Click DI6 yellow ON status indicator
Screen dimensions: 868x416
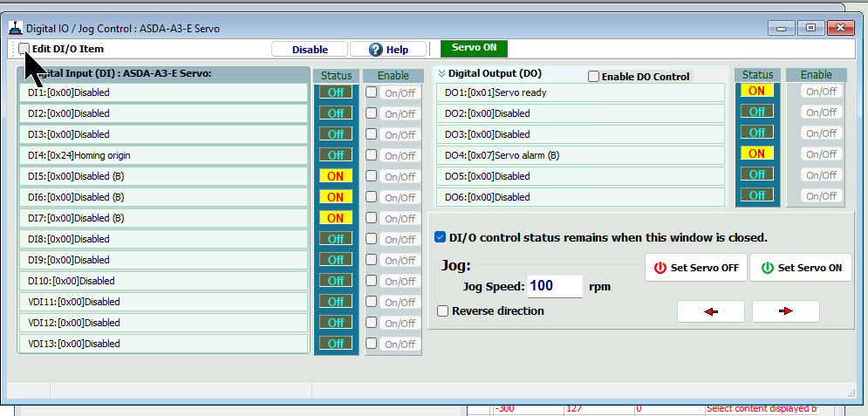[336, 197]
